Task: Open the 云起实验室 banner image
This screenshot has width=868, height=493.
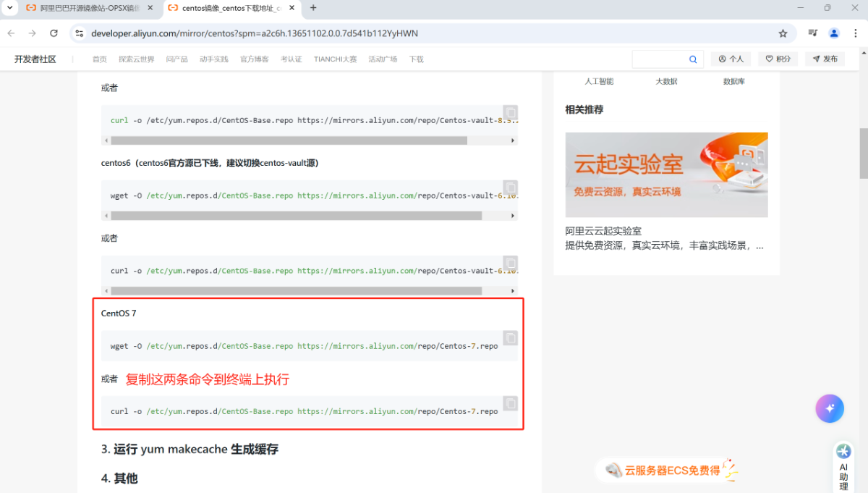Action: tap(666, 174)
